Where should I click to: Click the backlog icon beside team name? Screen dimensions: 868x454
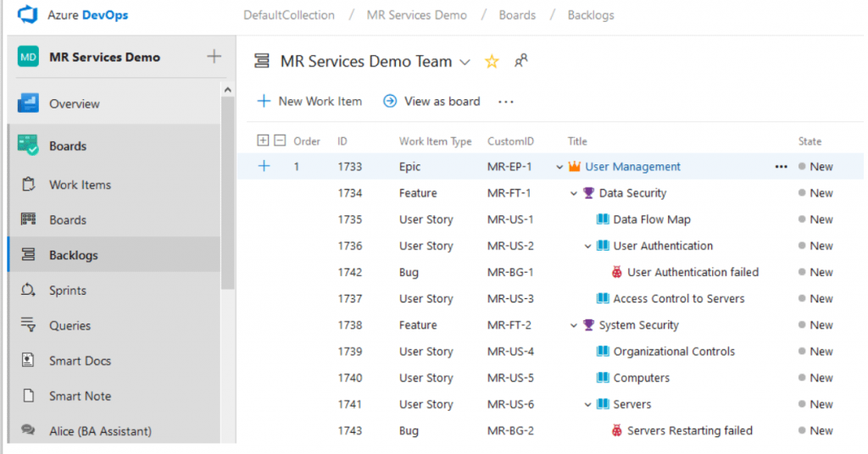click(262, 61)
